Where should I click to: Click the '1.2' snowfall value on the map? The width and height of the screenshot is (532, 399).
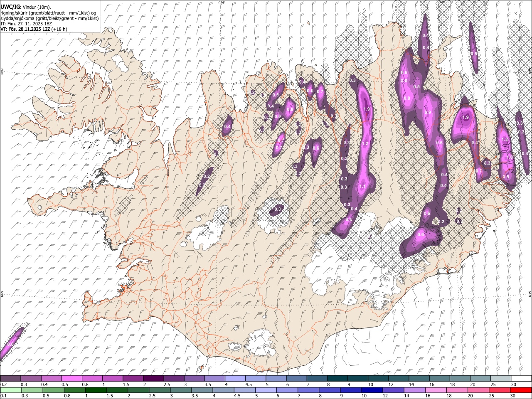coord(365,143)
